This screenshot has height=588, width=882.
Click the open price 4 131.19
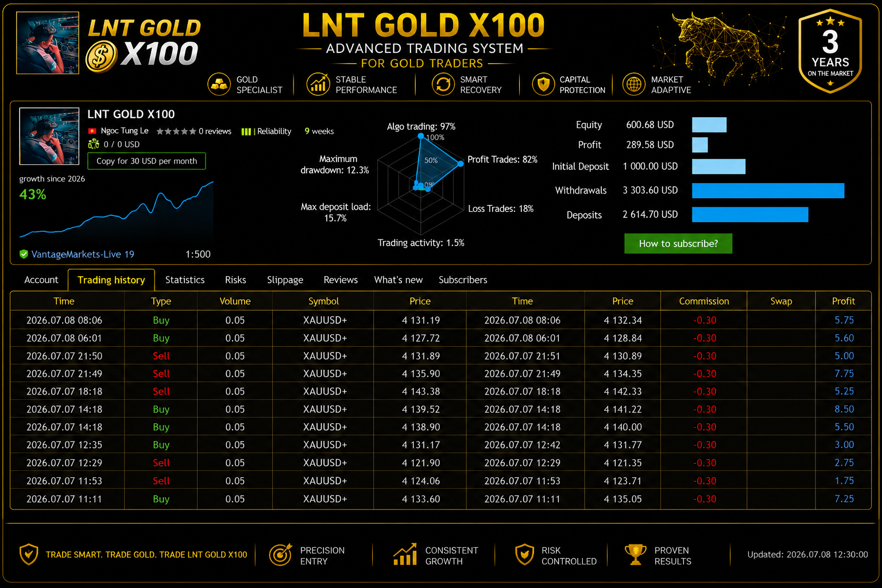[421, 320]
